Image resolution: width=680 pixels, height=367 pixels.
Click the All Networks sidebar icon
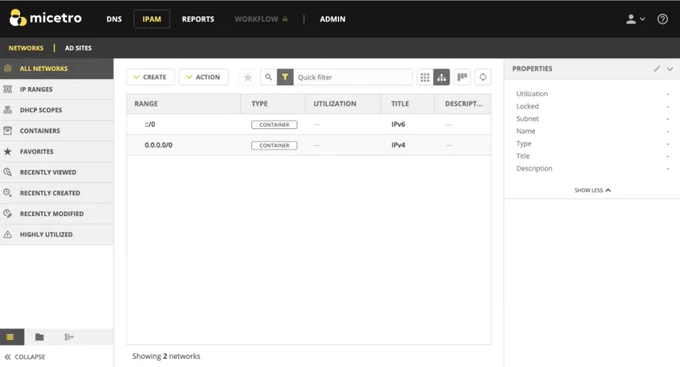7,69
